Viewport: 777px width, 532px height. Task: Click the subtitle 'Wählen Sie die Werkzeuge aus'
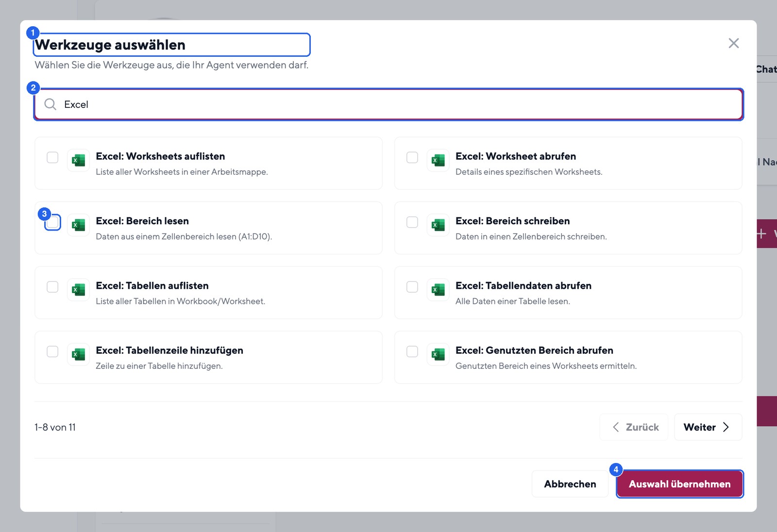pos(171,65)
